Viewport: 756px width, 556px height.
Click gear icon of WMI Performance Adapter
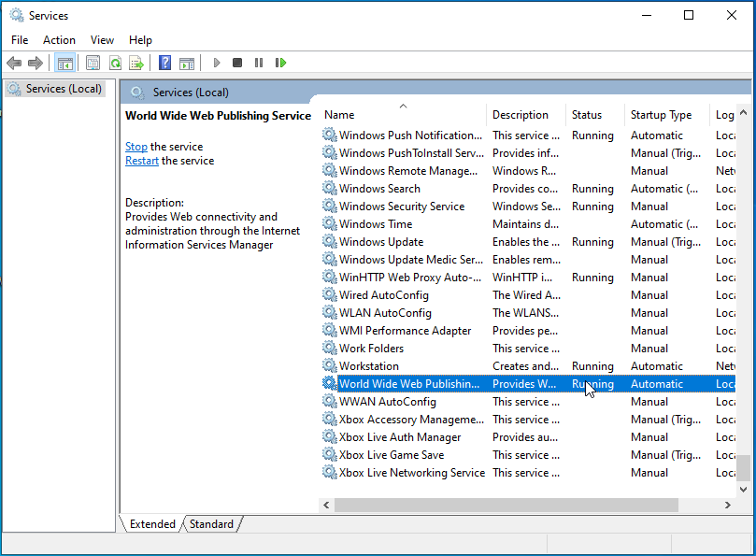click(x=330, y=330)
